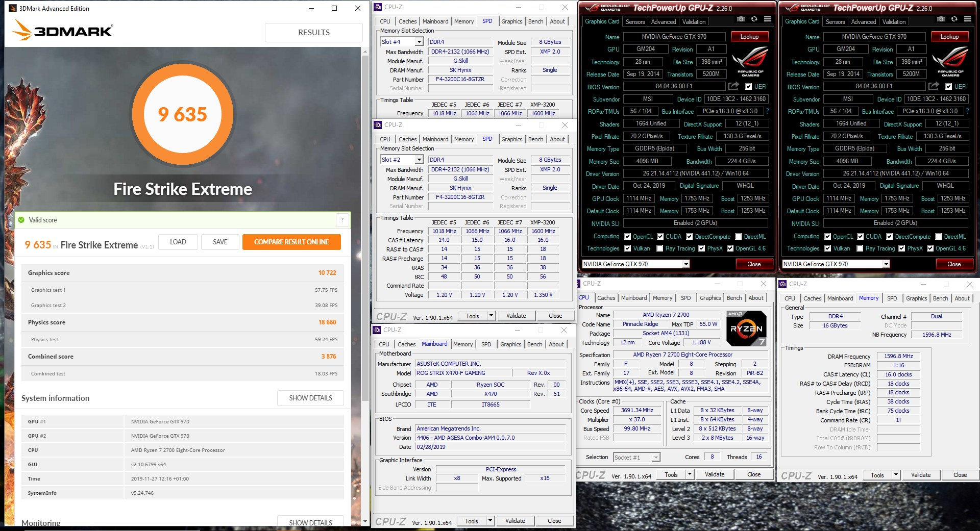Click the refresh icon in left GPU-Z window
Screen dimensions: 980x531
(754, 19)
